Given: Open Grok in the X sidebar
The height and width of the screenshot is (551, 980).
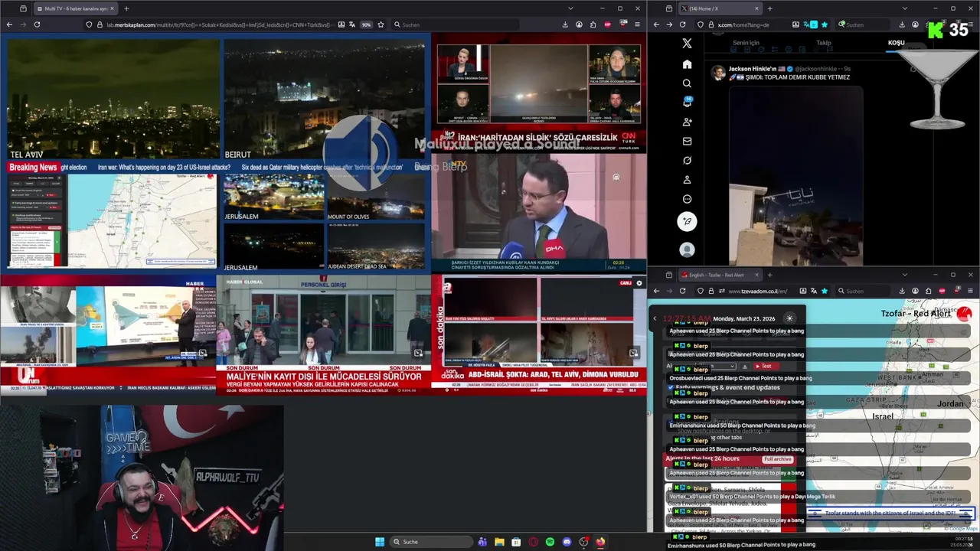Looking at the screenshot, I should click(x=687, y=161).
